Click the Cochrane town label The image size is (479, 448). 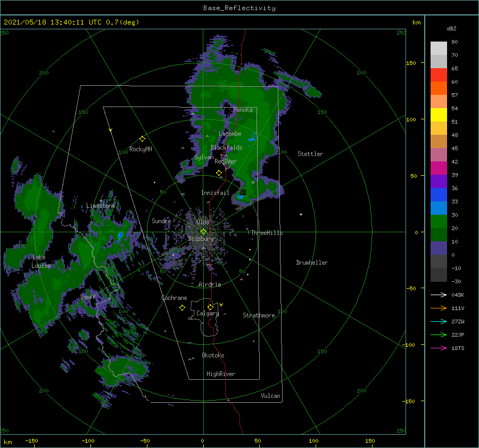174,298
